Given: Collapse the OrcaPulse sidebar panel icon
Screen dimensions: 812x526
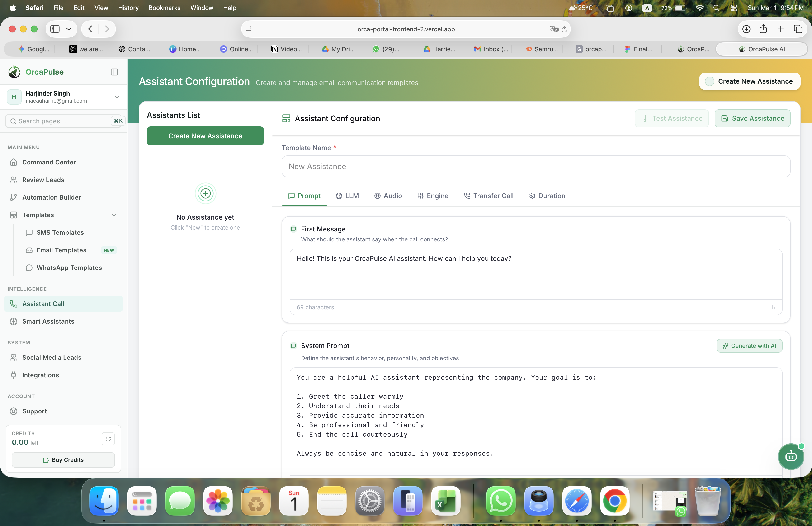Looking at the screenshot, I should pos(114,72).
